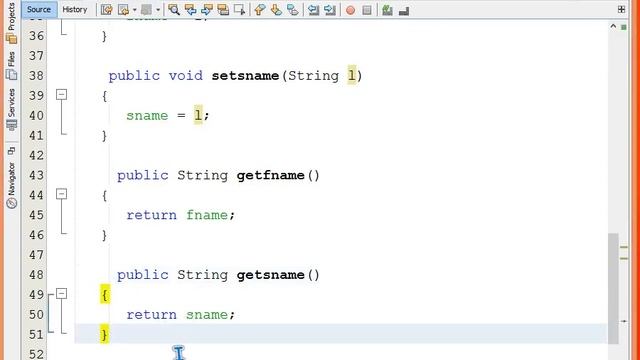Click line number 47 in the gutter
Screen dimensions: 640x360
click(x=36, y=255)
